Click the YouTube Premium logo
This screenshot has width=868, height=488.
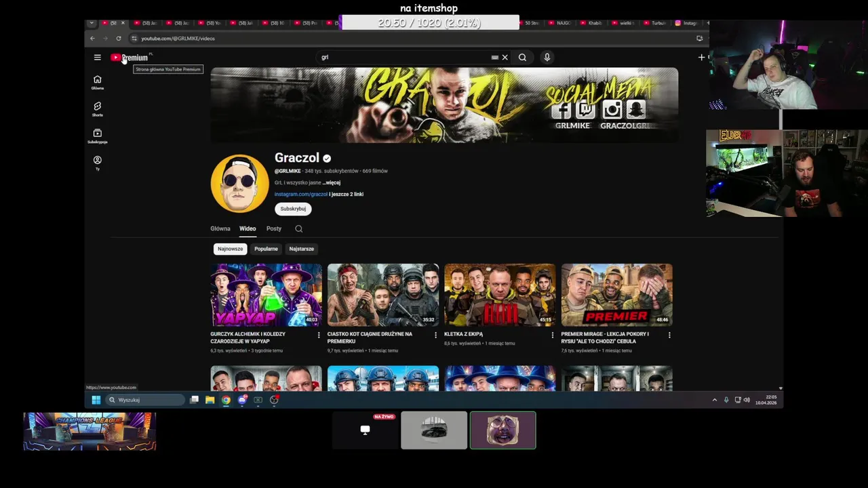pos(129,58)
